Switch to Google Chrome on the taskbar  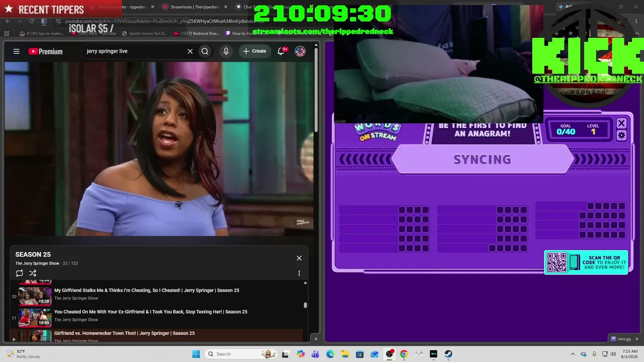(x=404, y=354)
